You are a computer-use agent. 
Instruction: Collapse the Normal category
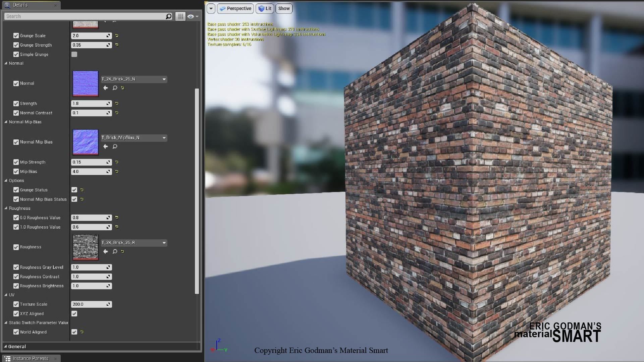tap(6, 63)
